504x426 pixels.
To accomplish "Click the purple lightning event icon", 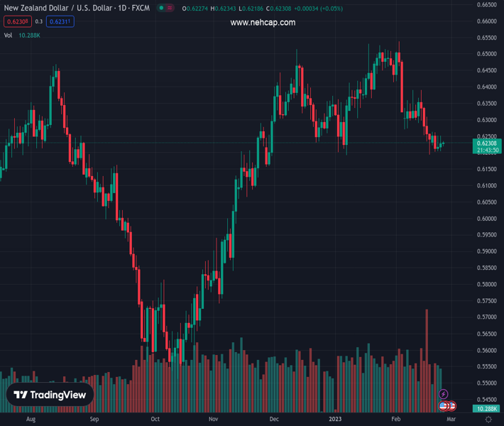I will [444, 394].
